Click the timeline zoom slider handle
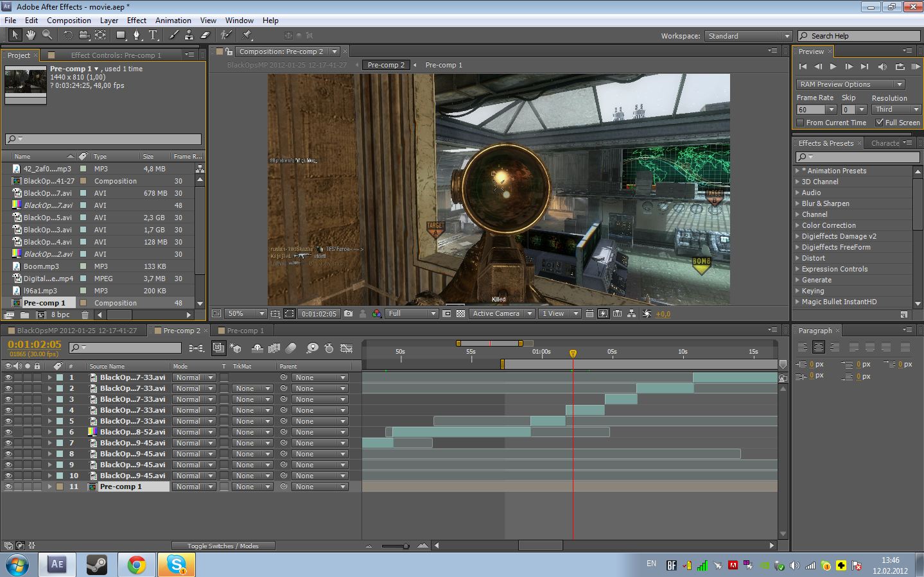This screenshot has width=924, height=577. point(406,546)
